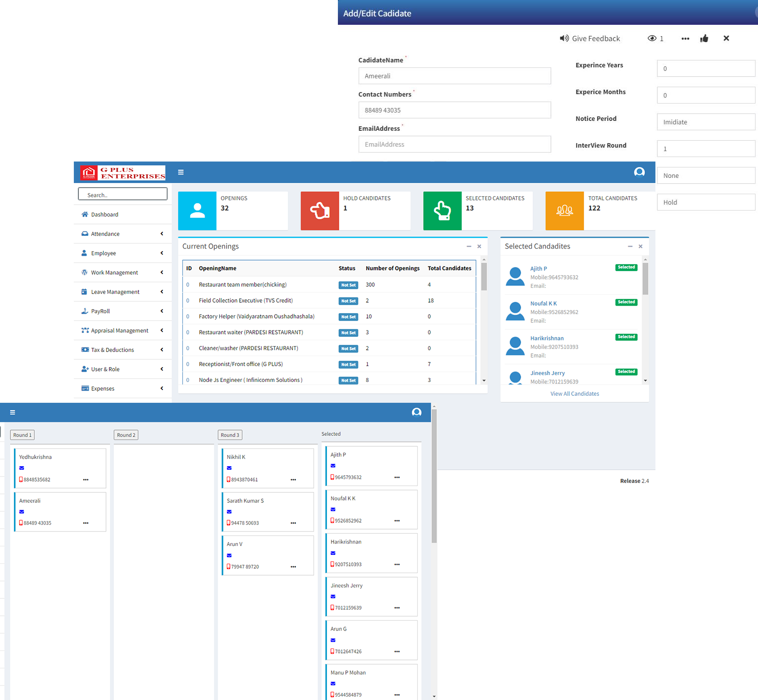
Task: Click the EmailAddress input field
Action: (x=454, y=144)
